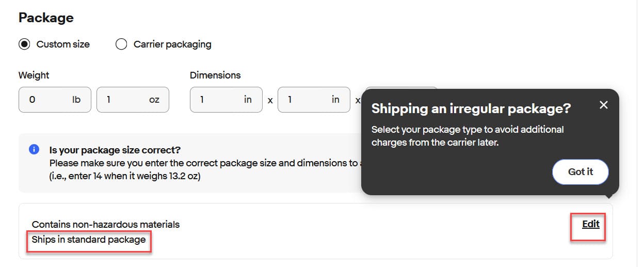Image resolution: width=644 pixels, height=267 pixels.
Task: Click the first dimension inches field
Action: [219, 100]
